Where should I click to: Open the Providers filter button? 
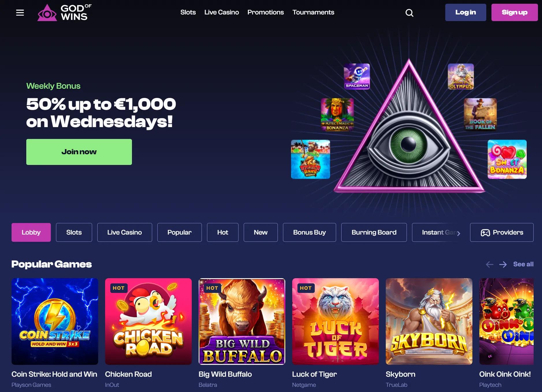coord(502,232)
